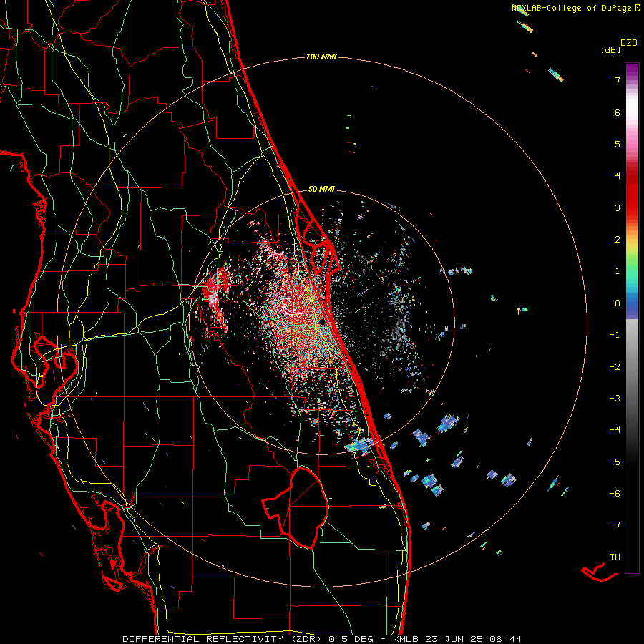Click the 7 value on the color scale

tap(618, 80)
